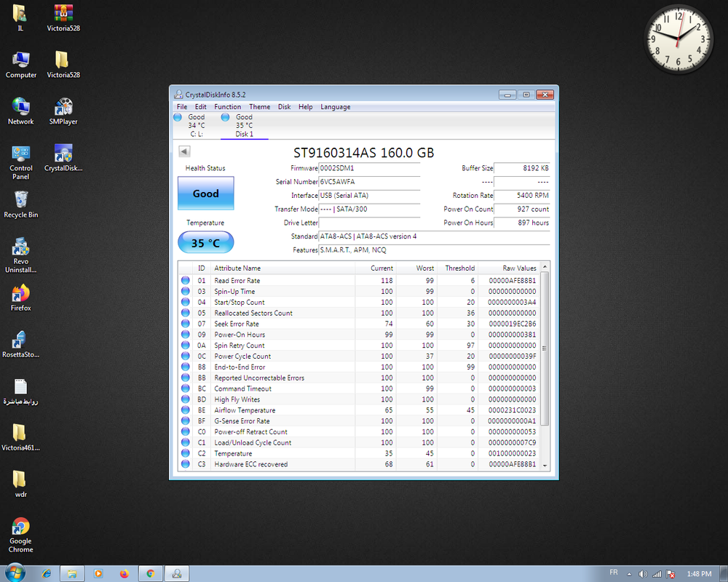The image size is (728, 582).
Task: Select the G-Sense Error Rate row
Action: click(x=359, y=421)
